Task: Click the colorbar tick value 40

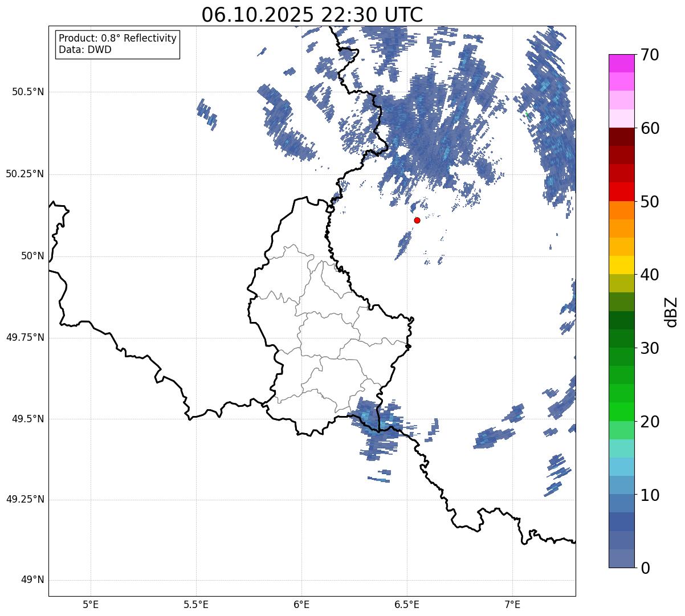Action: point(650,275)
